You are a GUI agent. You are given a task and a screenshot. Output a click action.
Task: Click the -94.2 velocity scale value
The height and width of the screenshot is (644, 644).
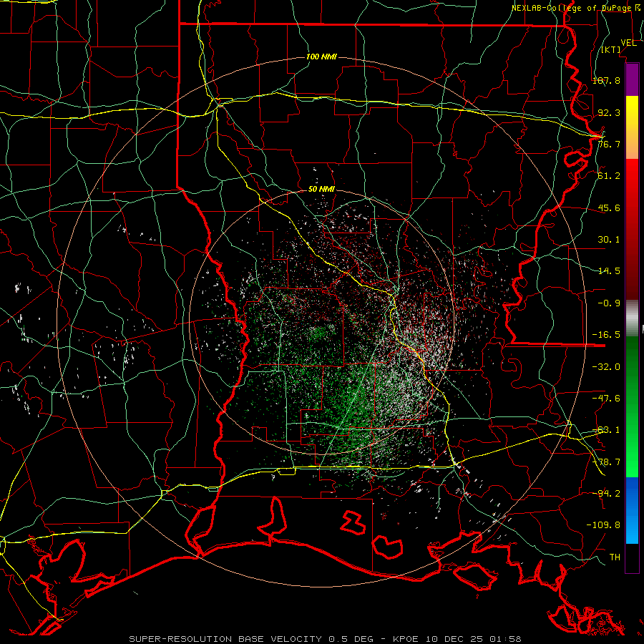pyautogui.click(x=606, y=494)
